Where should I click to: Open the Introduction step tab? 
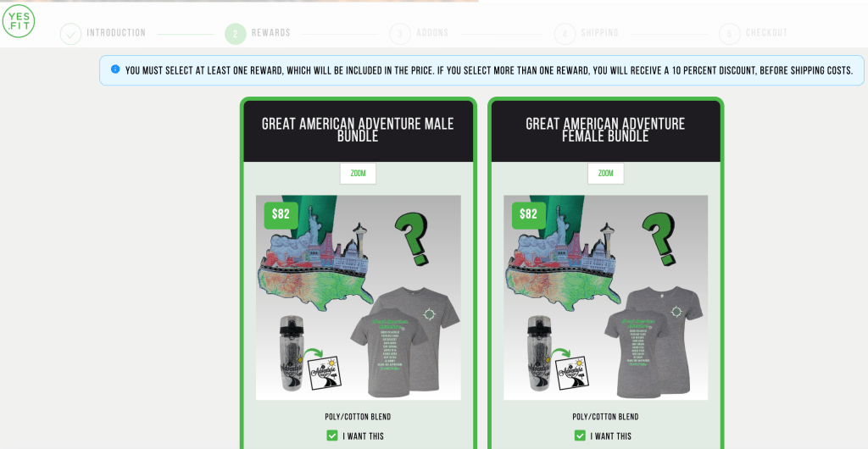pyautogui.click(x=116, y=33)
